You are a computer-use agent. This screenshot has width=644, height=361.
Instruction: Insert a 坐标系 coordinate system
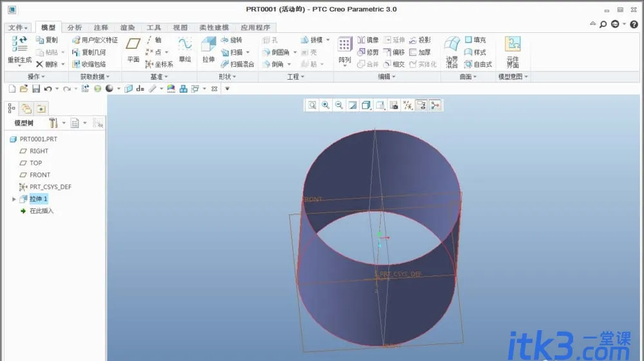(159, 64)
